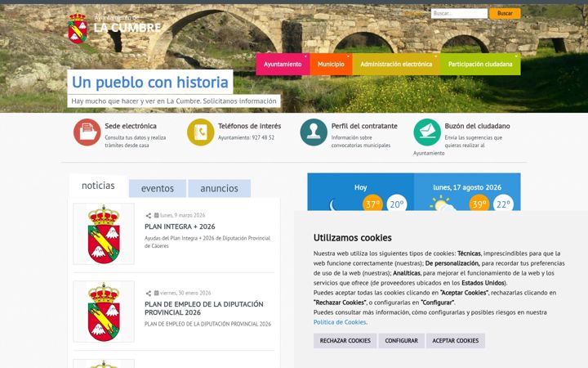Screen dimensions: 588x368
Task: Click the 39° maximum temperature badge for lunes
Action: click(x=479, y=203)
